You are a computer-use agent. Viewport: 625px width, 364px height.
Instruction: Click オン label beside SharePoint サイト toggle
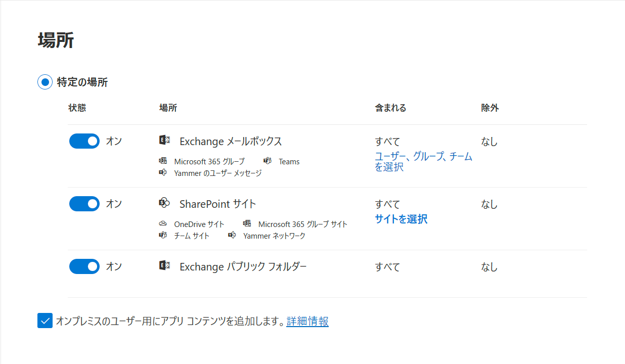click(114, 204)
